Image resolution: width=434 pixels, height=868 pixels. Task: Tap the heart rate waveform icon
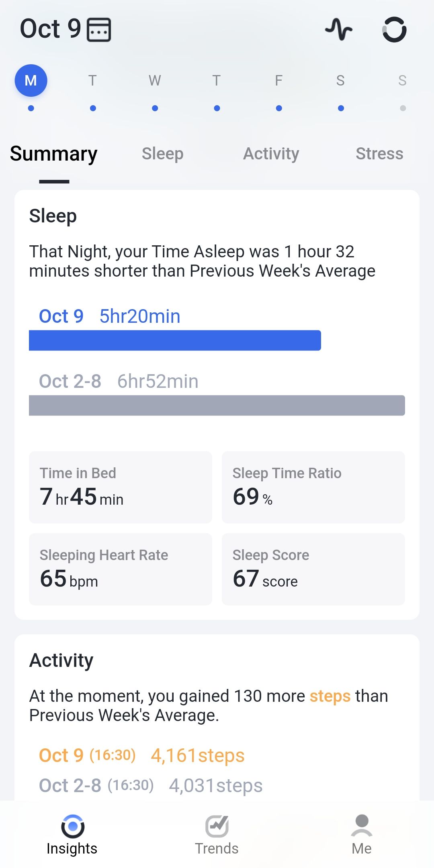[338, 29]
